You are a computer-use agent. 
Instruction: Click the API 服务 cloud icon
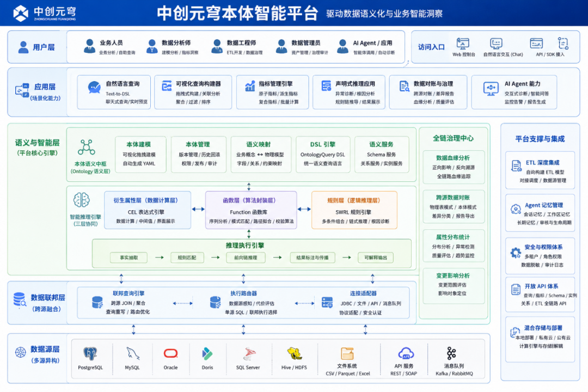click(406, 353)
